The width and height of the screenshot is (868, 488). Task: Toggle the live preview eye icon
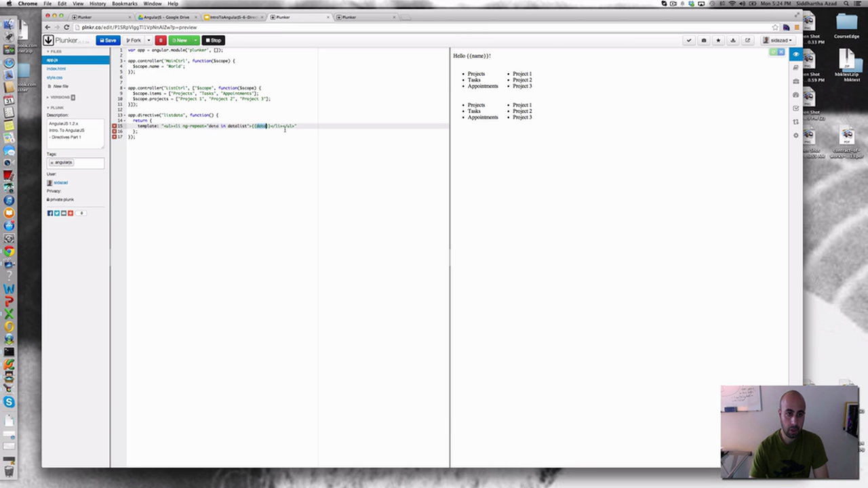tap(796, 54)
